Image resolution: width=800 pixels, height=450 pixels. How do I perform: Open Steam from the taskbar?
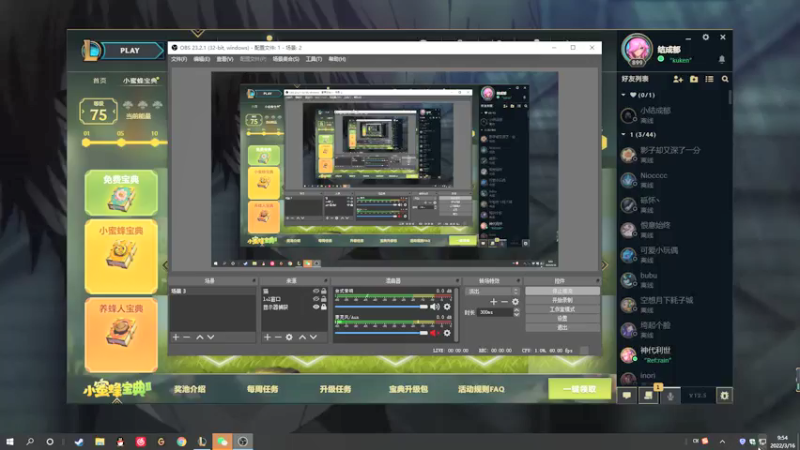point(79,441)
